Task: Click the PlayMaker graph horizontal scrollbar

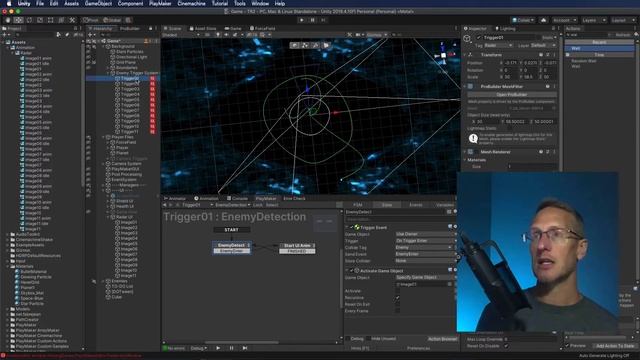Action: pos(242,342)
